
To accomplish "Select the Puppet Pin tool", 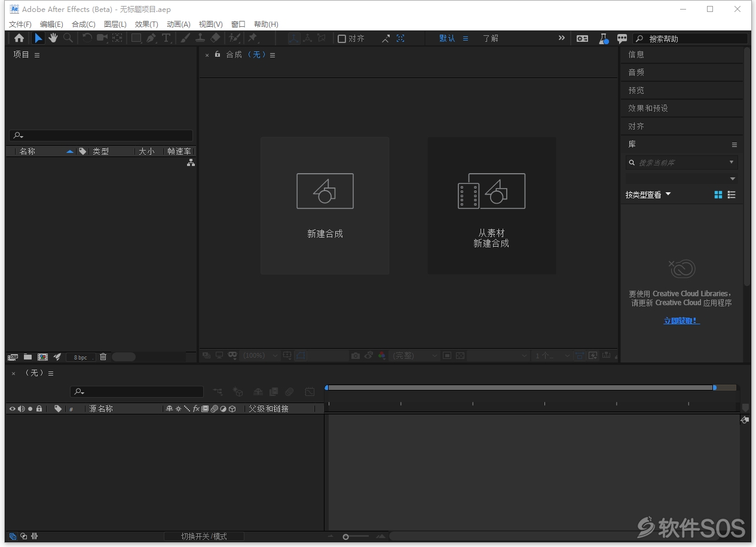I will 253,38.
